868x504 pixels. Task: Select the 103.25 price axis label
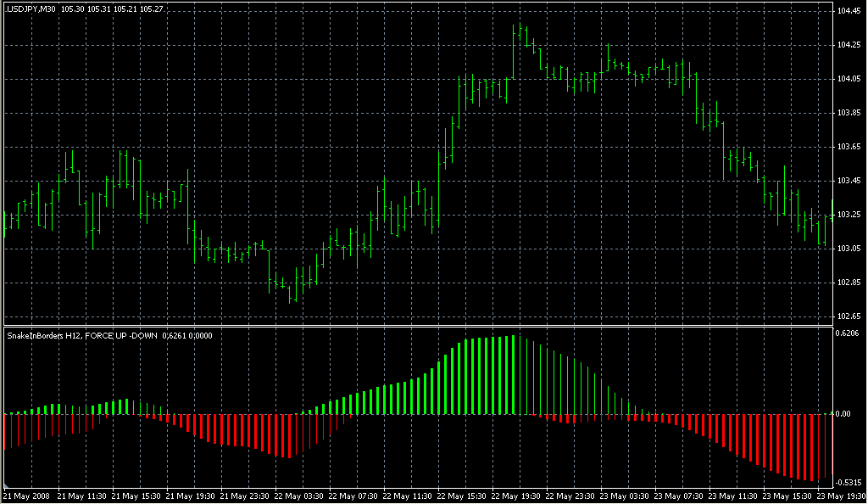849,215
